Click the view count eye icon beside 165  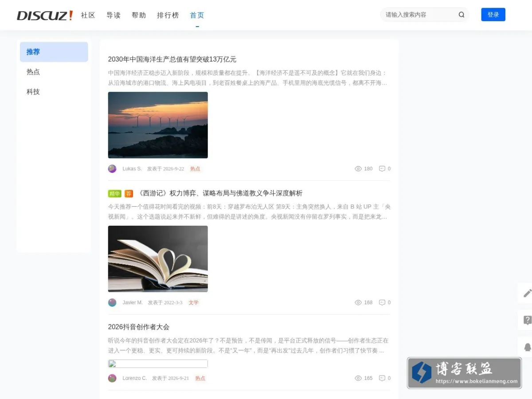pos(358,379)
